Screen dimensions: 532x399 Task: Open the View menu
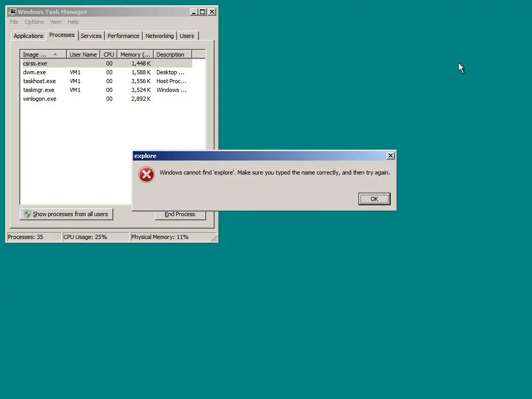(56, 22)
